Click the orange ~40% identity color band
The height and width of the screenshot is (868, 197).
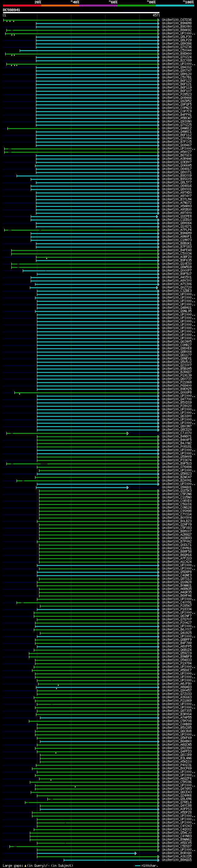(60, 6)
